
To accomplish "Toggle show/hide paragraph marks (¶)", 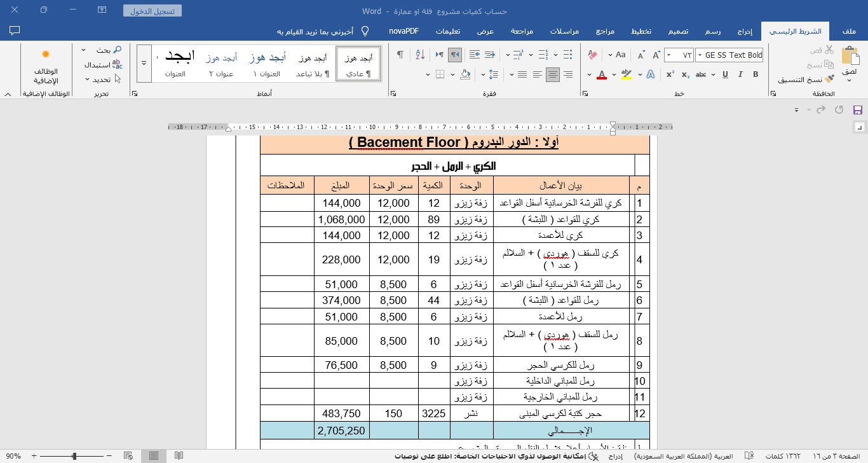I will pyautogui.click(x=400, y=55).
